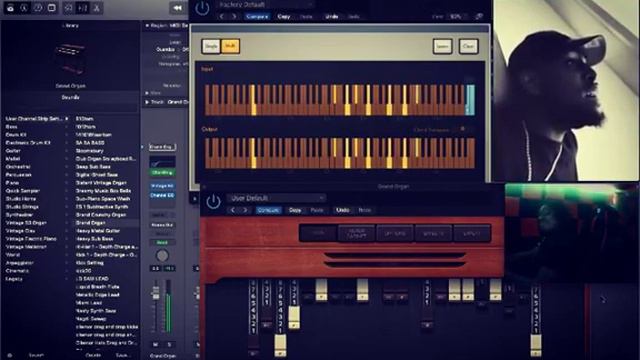Open the Library gear action menu
Viewport: 640px width, 360px height.
pyautogui.click(x=9, y=356)
